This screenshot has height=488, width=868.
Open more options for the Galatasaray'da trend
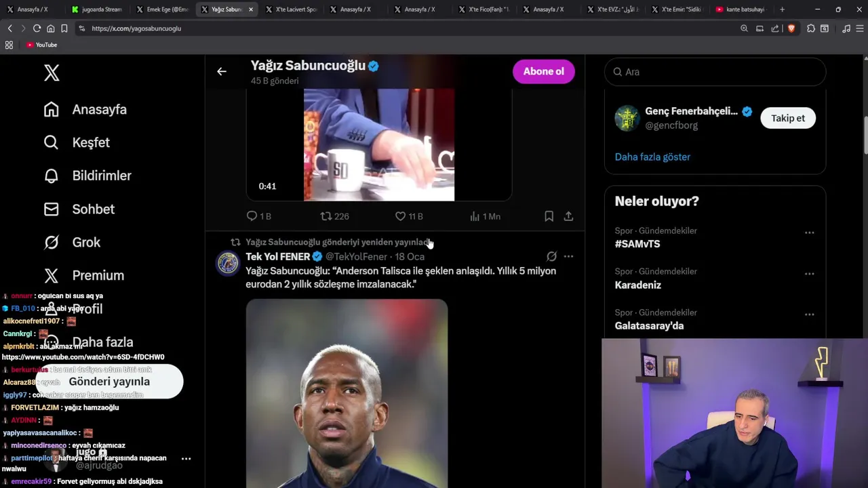click(809, 314)
